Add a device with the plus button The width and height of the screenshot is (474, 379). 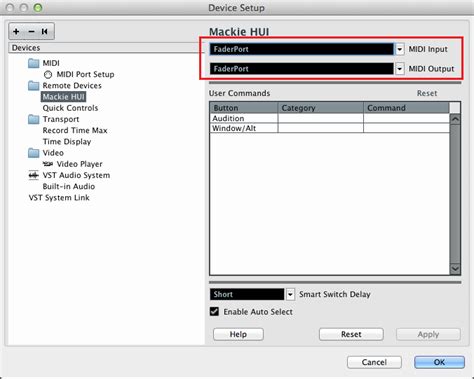point(16,32)
